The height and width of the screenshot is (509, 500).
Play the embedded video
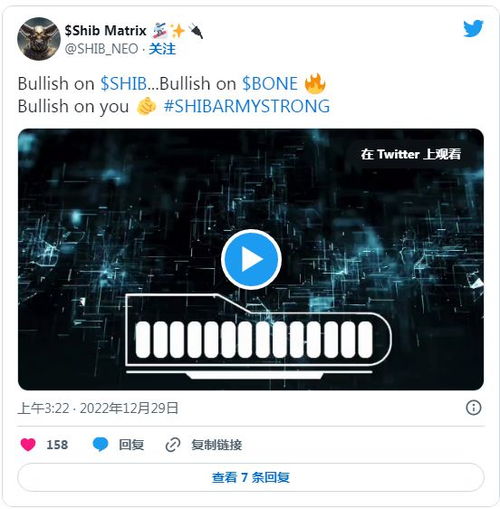pyautogui.click(x=251, y=259)
